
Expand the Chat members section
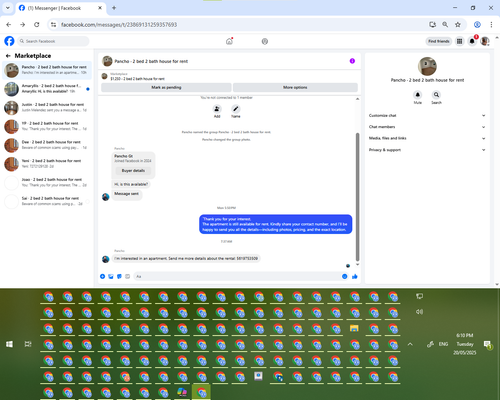point(427,127)
